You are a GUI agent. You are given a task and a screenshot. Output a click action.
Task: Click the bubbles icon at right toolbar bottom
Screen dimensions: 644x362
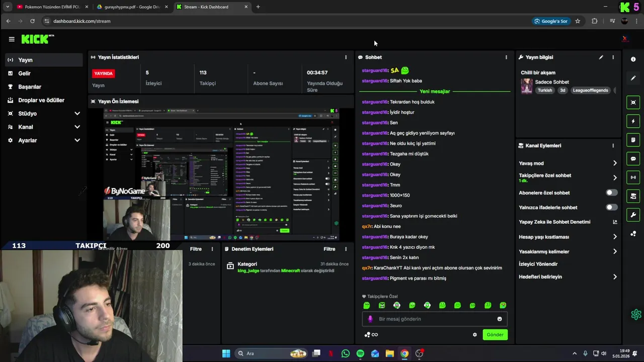click(x=633, y=234)
